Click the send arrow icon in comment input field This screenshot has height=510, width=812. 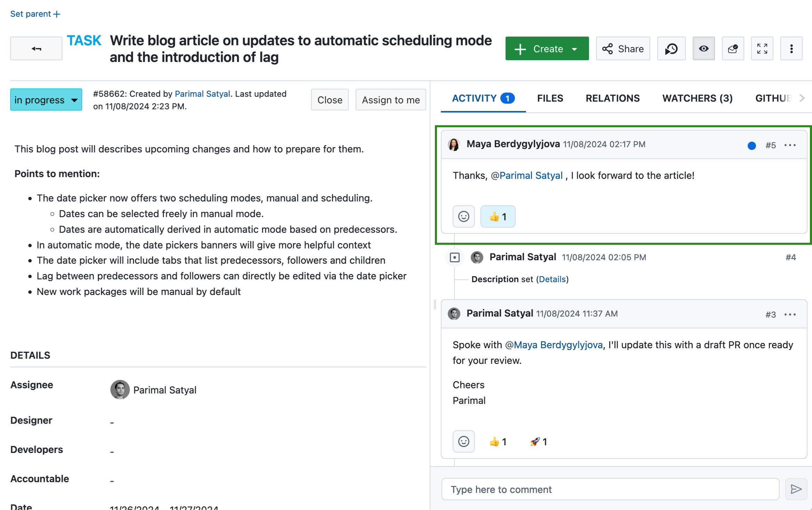click(795, 489)
